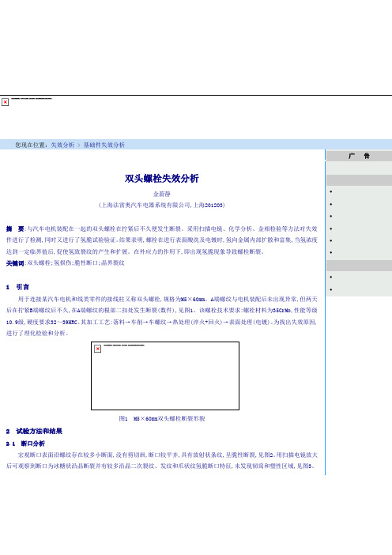Image resolution: width=392 pixels, height=555 pixels.
Task: Click the affiliation line containing 上海201203
Action: [x=162, y=205]
